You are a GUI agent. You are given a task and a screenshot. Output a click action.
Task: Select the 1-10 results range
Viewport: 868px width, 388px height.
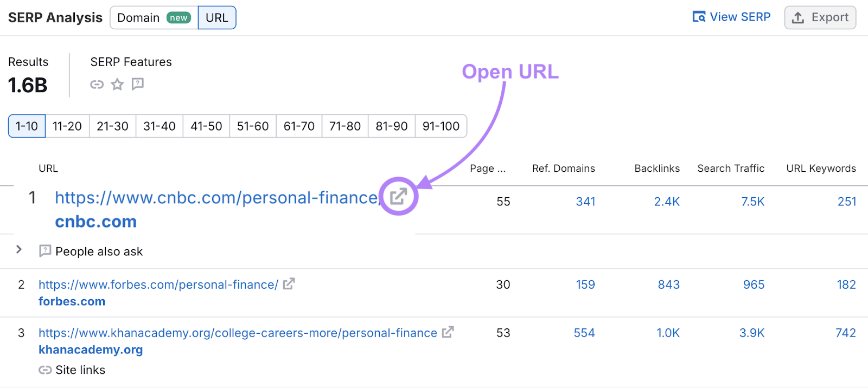coord(26,126)
